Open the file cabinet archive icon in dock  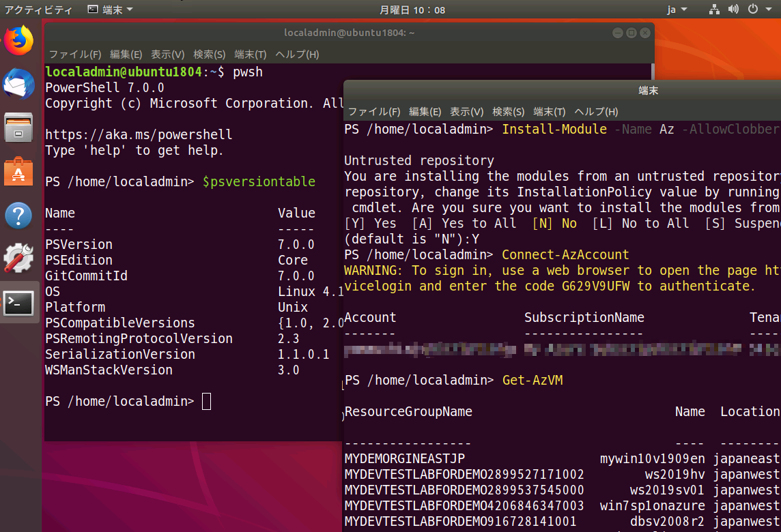coord(18,127)
